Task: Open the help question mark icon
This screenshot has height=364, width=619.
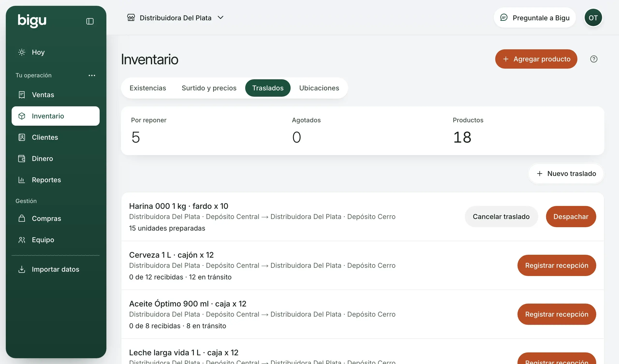Action: (x=594, y=59)
